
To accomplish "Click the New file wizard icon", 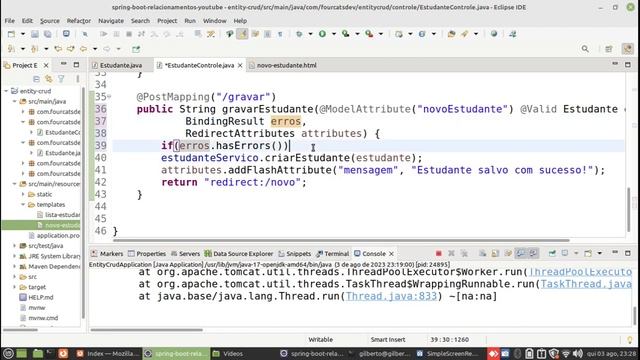I will click(11, 34).
